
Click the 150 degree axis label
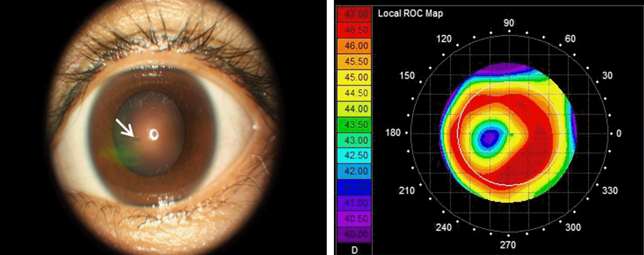tap(407, 76)
